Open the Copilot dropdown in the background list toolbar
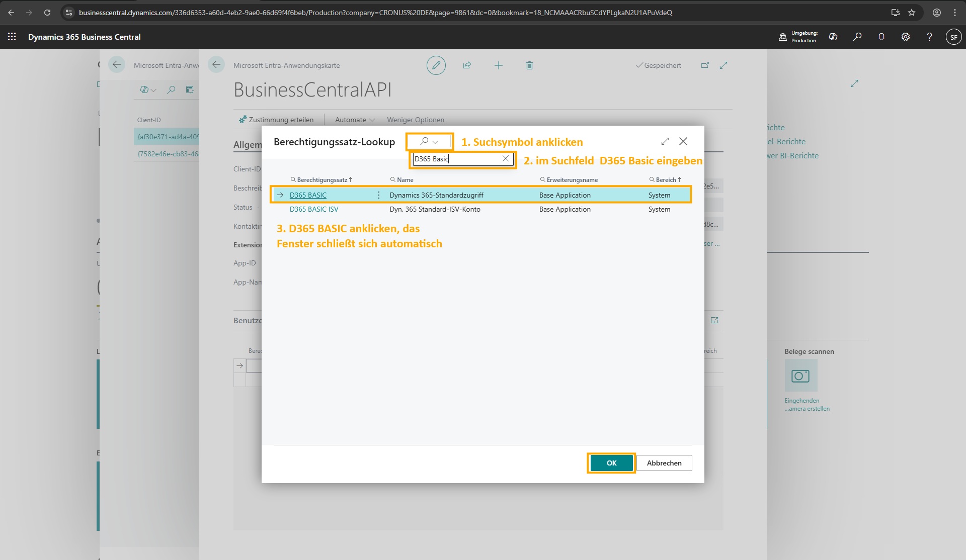The image size is (966, 560). 148,89
